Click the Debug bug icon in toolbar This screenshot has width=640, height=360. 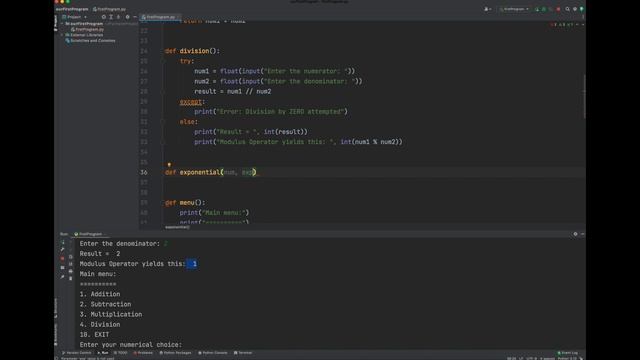544,9
